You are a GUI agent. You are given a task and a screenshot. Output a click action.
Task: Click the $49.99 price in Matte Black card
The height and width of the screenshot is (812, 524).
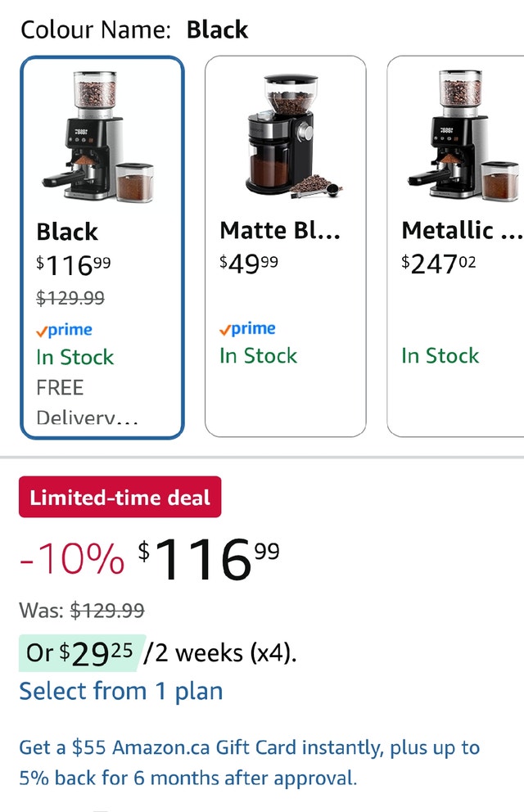[249, 262]
